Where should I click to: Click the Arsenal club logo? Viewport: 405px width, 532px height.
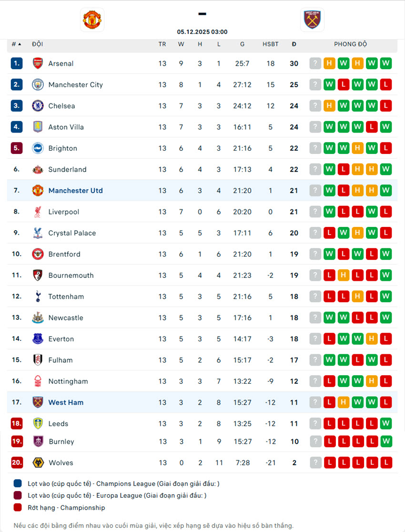click(38, 63)
